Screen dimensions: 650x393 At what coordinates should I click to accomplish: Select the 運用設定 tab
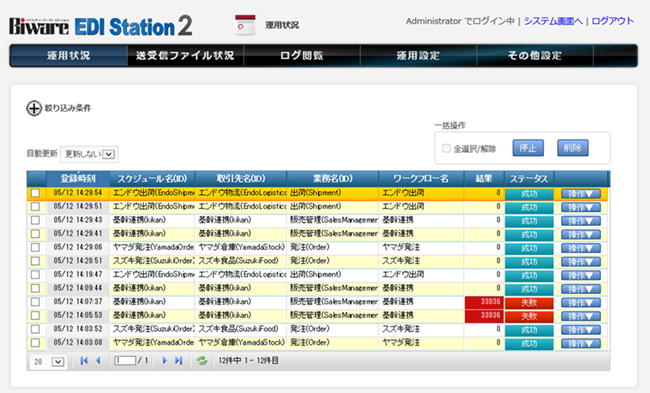[418, 56]
